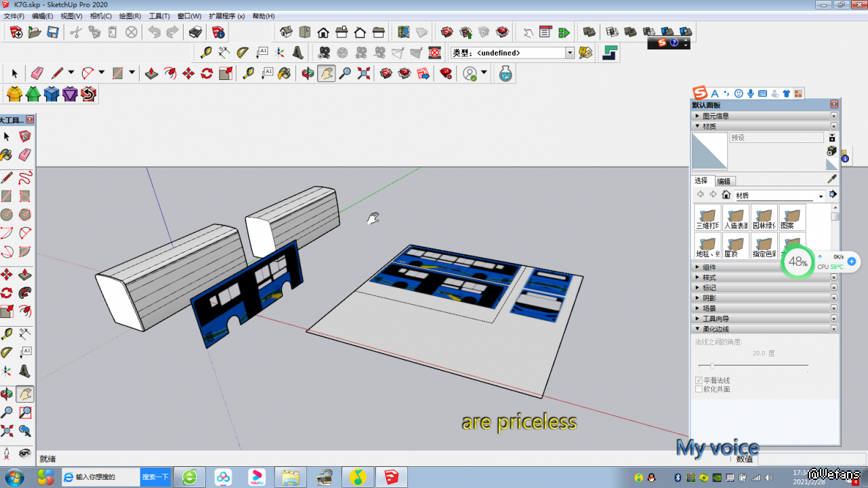Click the angle between normals slider

click(x=711, y=366)
